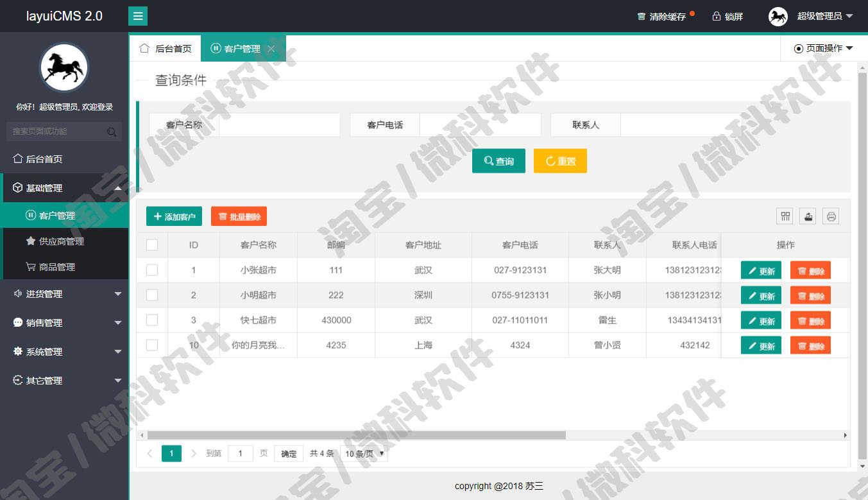Viewport: 868px width, 500px height.
Task: Click the horizontal scrollbar right arrow
Action: [846, 435]
